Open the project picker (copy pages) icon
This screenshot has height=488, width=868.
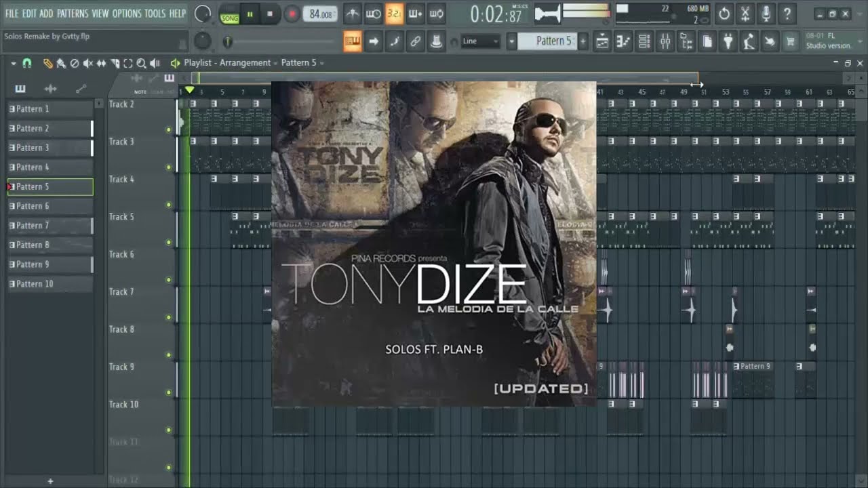tap(707, 41)
